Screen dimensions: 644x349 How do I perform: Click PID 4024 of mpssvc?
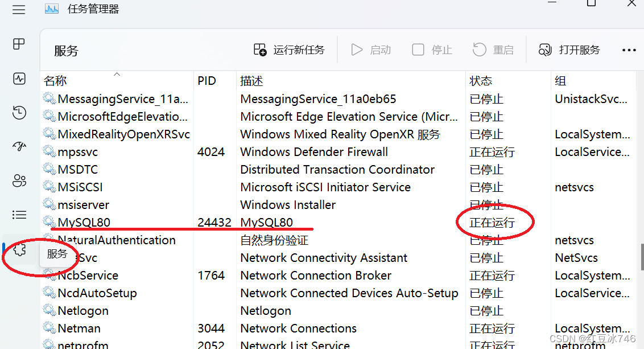[x=211, y=151]
